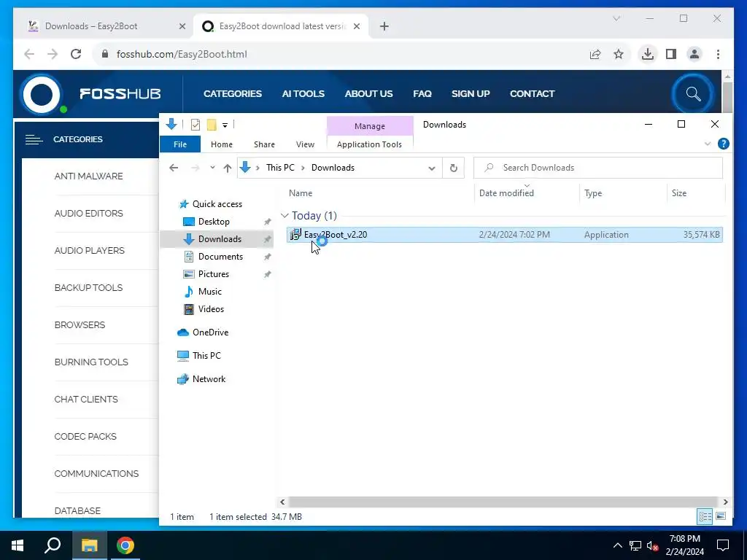The height and width of the screenshot is (560, 747).
Task: Expand the Explorer ribbon with the chevron
Action: (x=708, y=144)
